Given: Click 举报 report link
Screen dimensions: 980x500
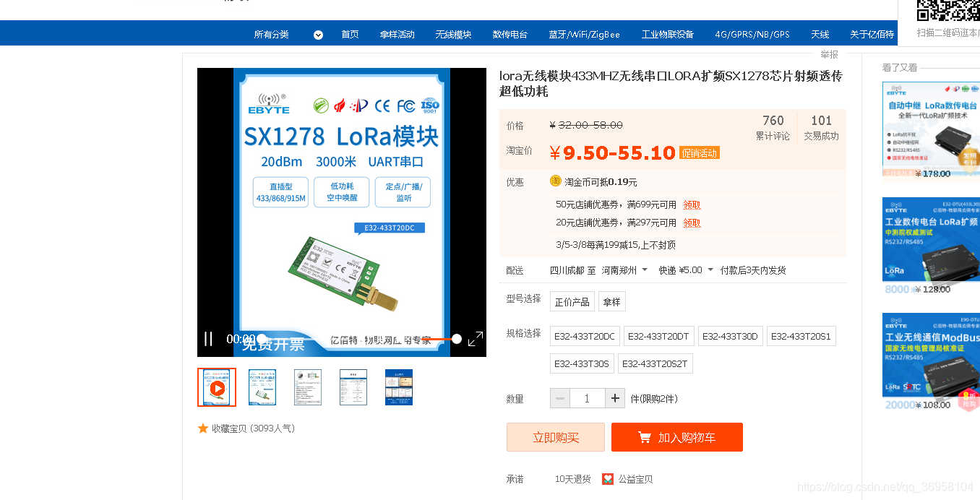Looking at the screenshot, I should [829, 54].
